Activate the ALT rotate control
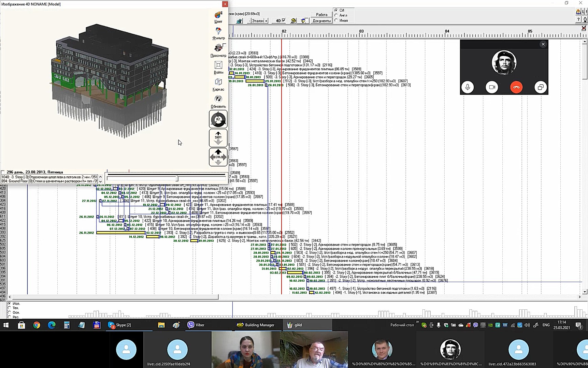This screenshot has width=588, height=368. coord(218,119)
